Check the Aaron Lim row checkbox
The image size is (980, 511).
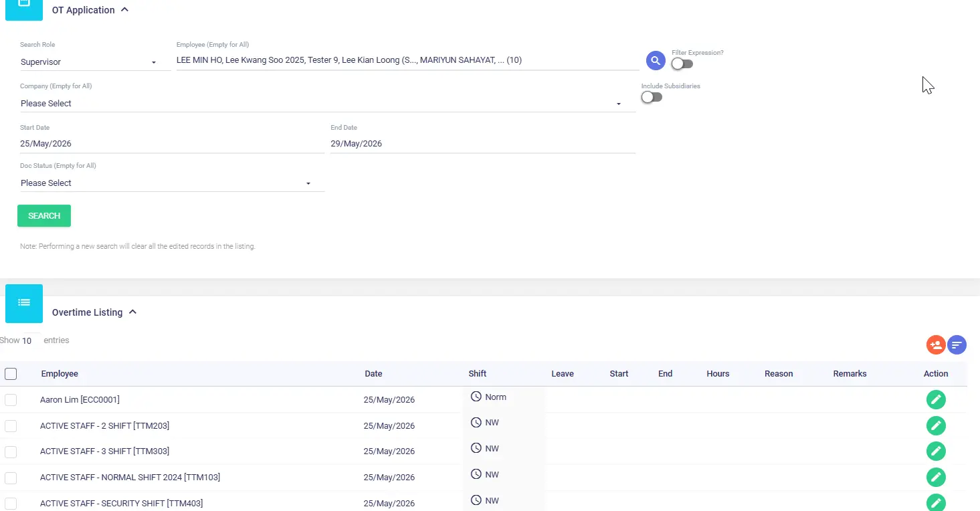click(11, 400)
